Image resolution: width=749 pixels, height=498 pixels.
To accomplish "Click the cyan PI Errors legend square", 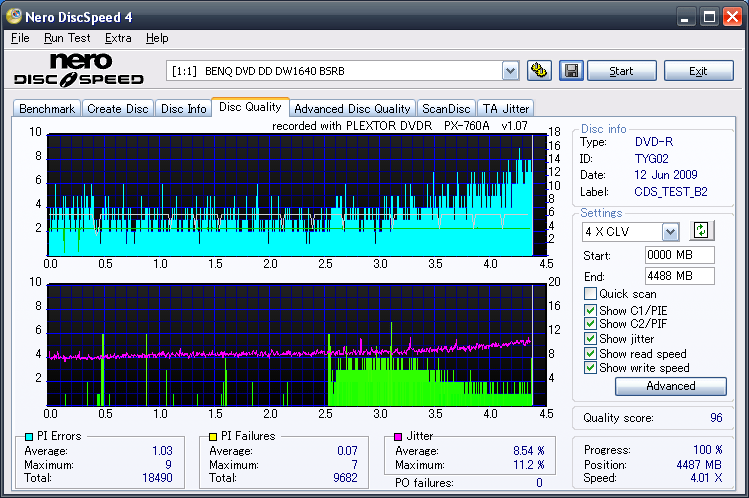I will tap(28, 436).
